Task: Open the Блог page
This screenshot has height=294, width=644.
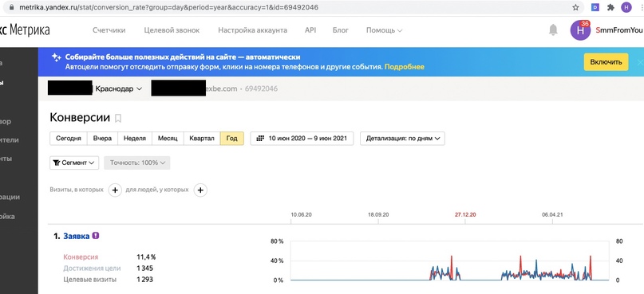Action: click(341, 30)
